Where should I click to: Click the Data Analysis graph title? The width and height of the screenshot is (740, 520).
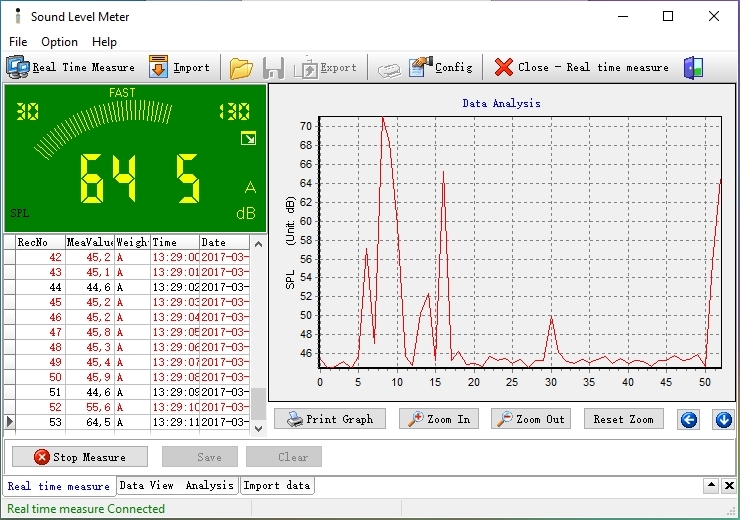(501, 103)
